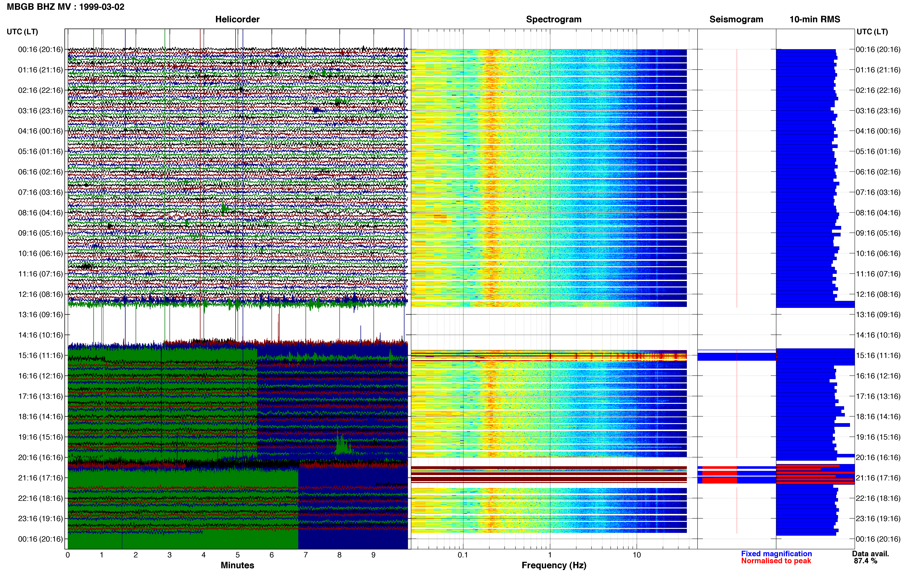Click helicorder minute tick '0'
This screenshot has height=578, width=924.
(x=68, y=555)
